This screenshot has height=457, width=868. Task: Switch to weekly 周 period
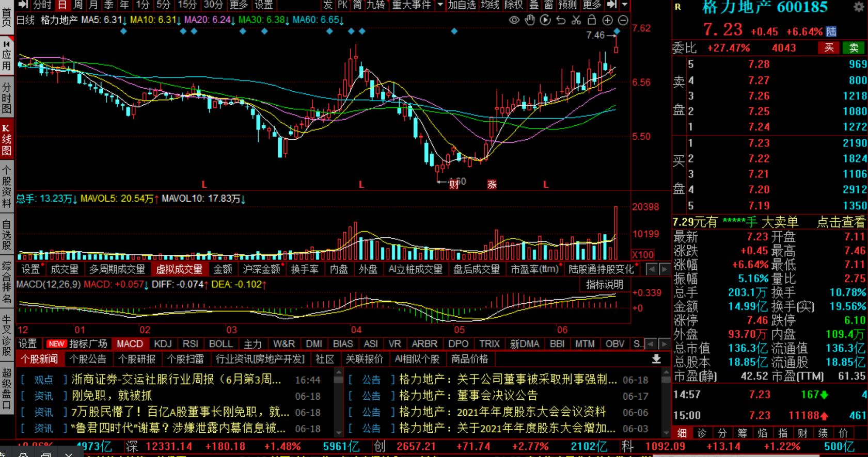coord(77,5)
